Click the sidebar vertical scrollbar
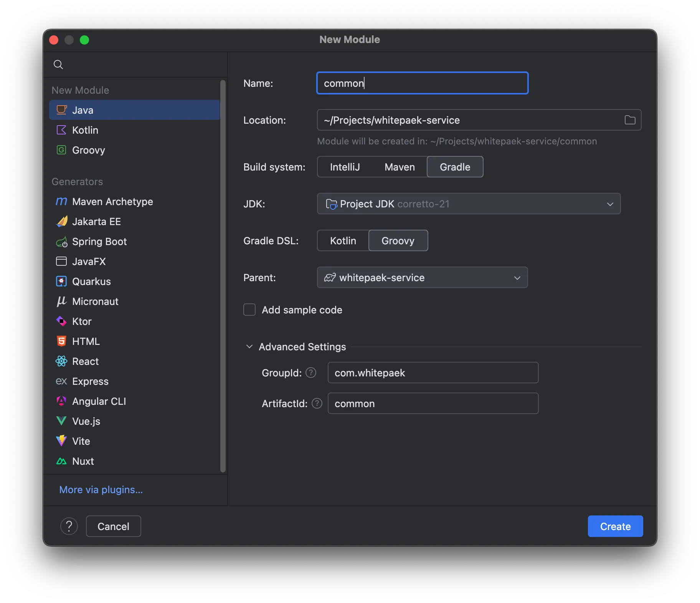Screen dimensions: 700x603 [223, 276]
